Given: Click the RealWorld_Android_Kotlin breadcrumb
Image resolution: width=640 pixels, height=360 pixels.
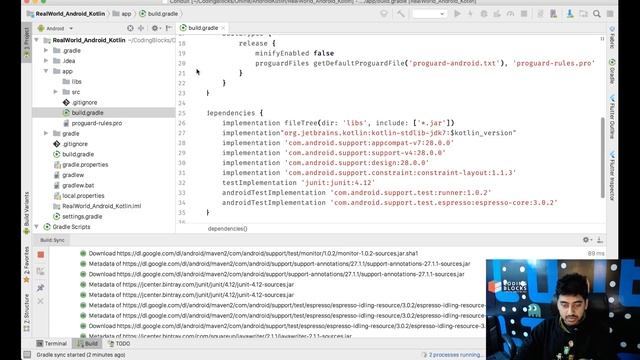Looking at the screenshot, I should point(66,14).
